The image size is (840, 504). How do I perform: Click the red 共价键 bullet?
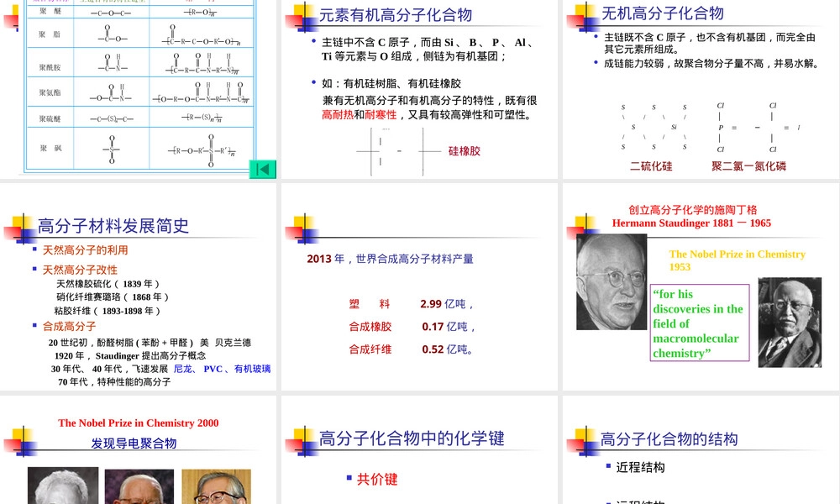pos(377,480)
